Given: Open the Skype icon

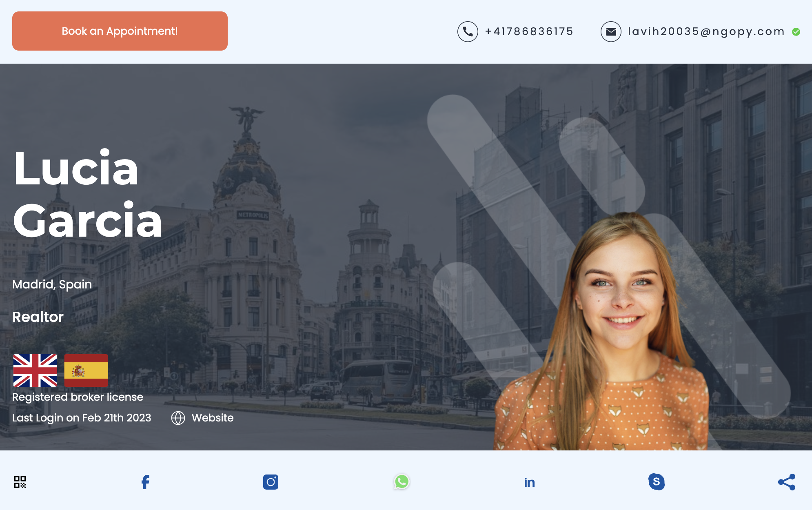Looking at the screenshot, I should [x=657, y=482].
